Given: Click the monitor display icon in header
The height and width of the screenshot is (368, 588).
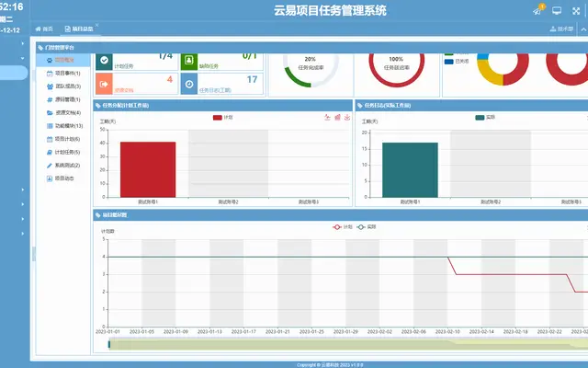Looking at the screenshot, I should pos(557,10).
